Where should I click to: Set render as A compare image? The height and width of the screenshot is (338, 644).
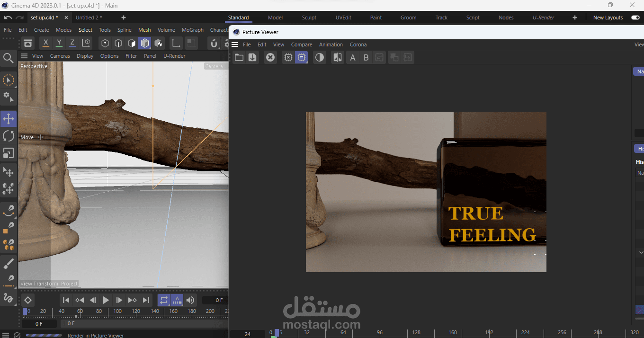pyautogui.click(x=352, y=57)
